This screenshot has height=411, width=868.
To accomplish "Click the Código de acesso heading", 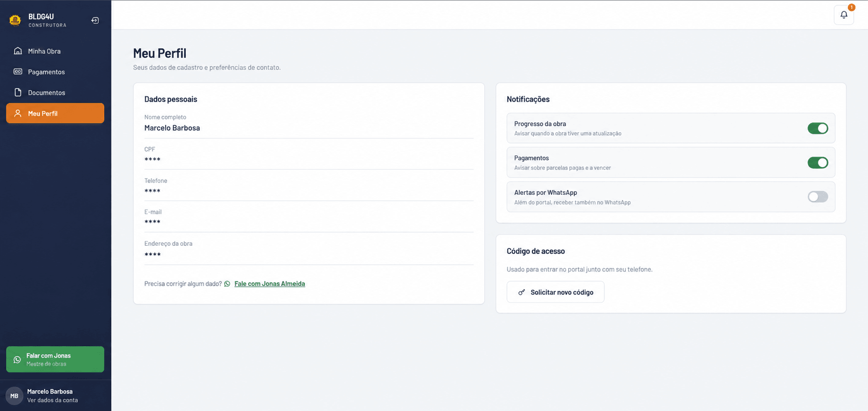I will click(536, 251).
